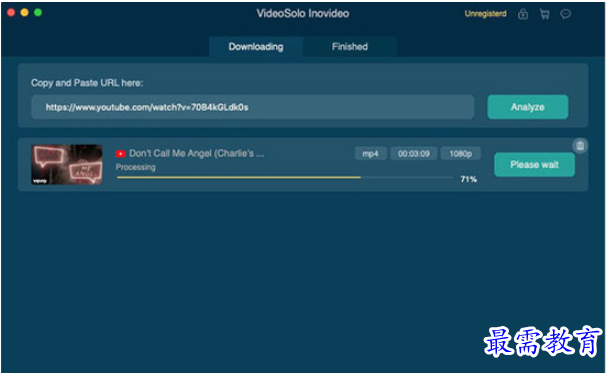Click the VideoSolo Inovideo window title
Viewport: 608px width, 373px height.
303,14
